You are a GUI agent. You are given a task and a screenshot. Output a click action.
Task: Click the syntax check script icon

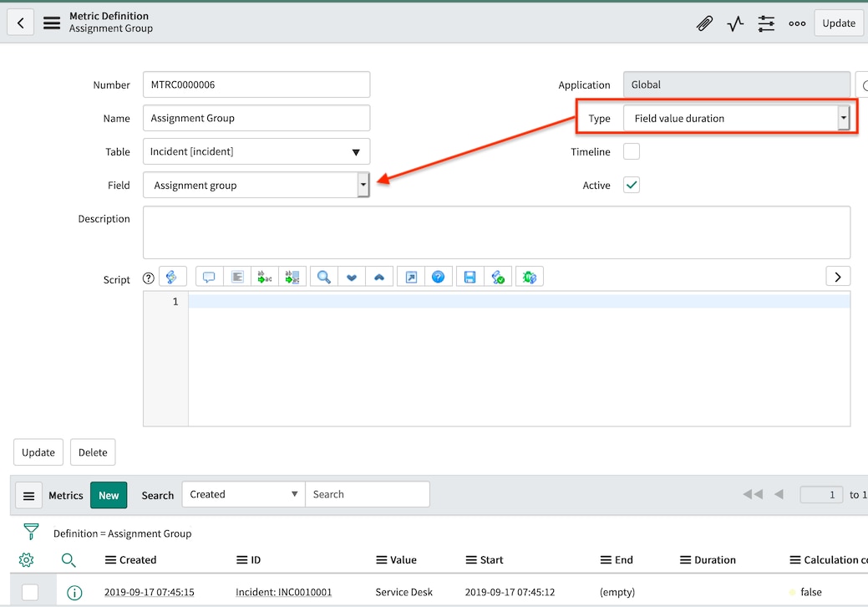[x=498, y=277]
